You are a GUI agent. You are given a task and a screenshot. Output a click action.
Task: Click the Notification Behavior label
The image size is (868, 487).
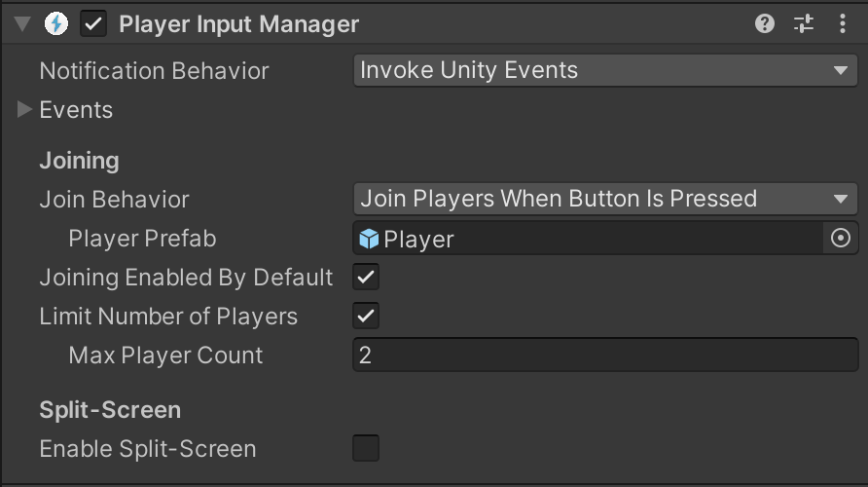tap(154, 71)
